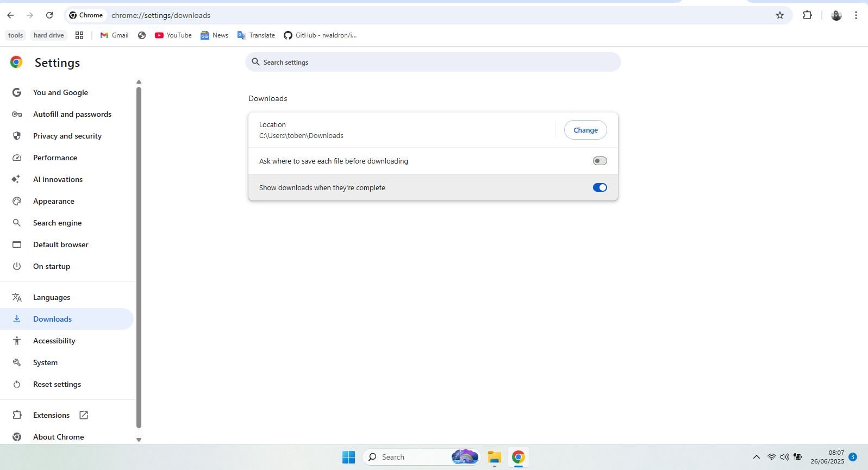
Task: Open the Performance settings page
Action: click(x=55, y=158)
